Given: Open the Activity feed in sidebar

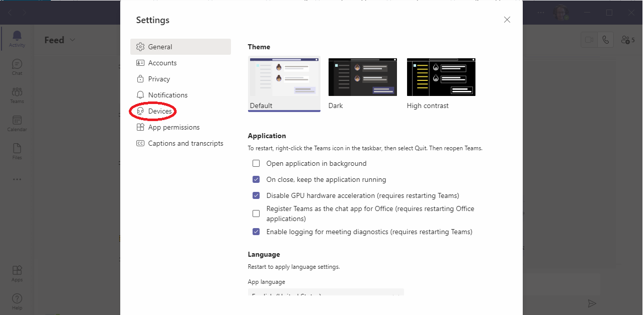Looking at the screenshot, I should click(17, 39).
